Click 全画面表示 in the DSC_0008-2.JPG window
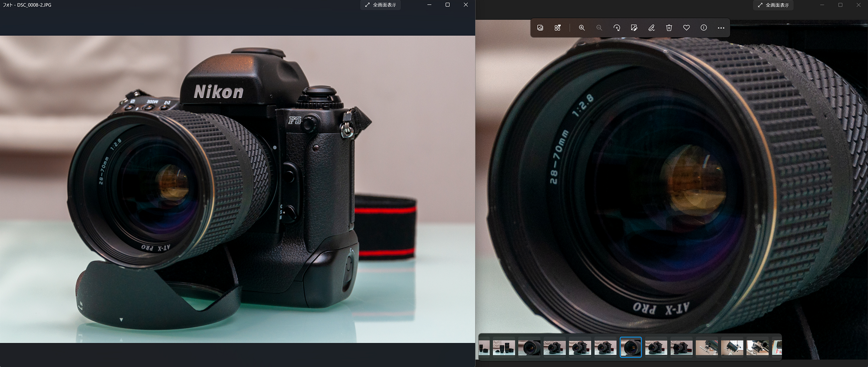Screen dimensions: 868x367 380,5
